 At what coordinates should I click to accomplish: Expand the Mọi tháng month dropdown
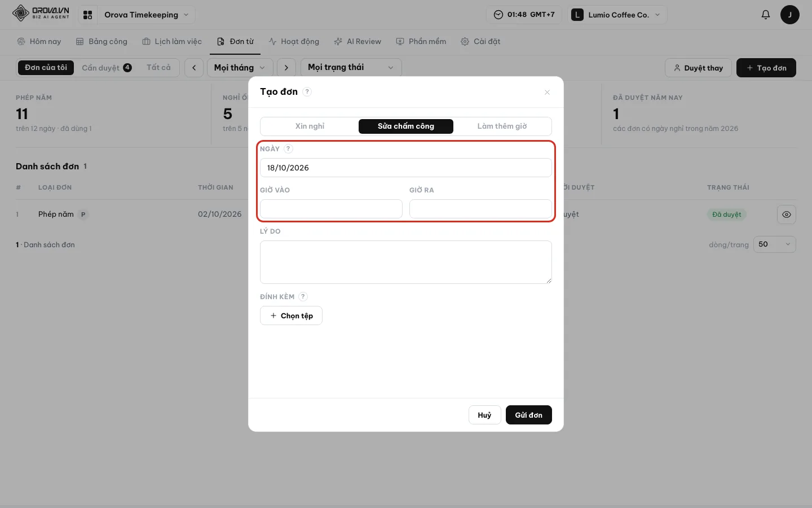point(240,68)
